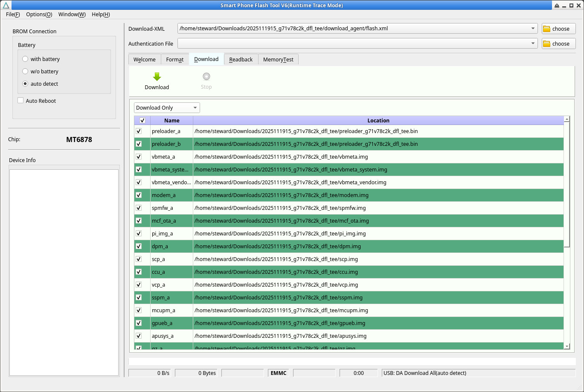Image resolution: width=584 pixels, height=392 pixels.
Task: Switch to the Readback tab
Action: 241,60
